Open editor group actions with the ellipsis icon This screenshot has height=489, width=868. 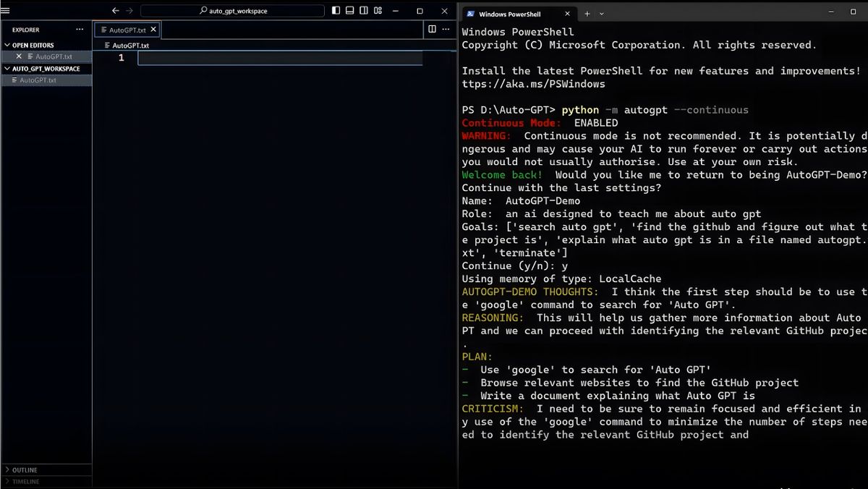444,29
